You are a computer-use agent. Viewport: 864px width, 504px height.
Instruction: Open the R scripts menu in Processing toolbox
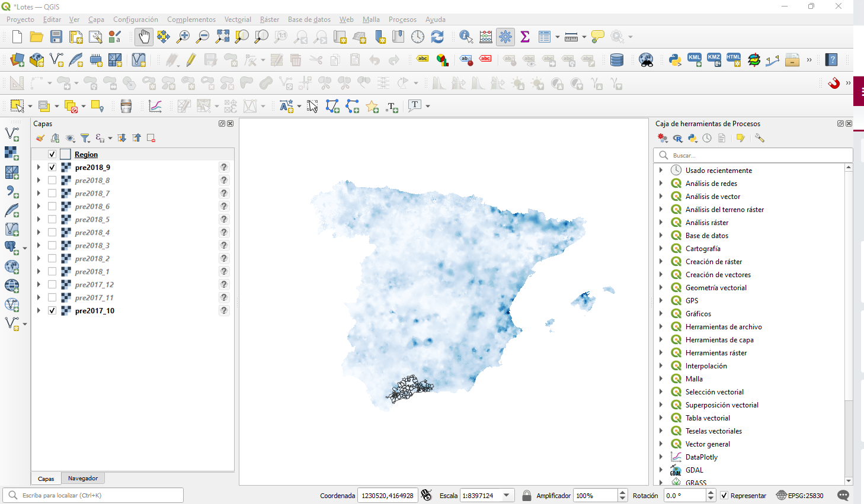[x=677, y=137]
